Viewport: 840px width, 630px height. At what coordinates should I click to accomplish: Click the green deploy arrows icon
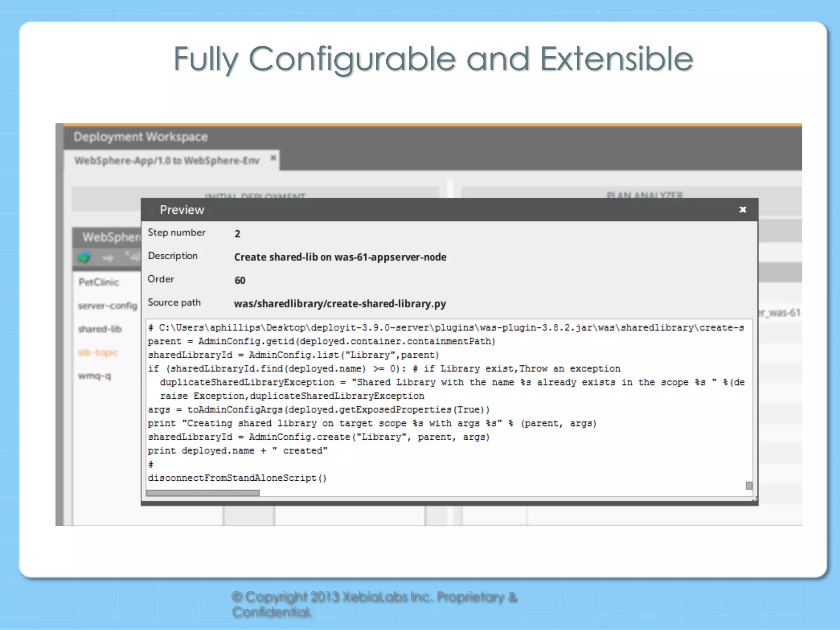(x=84, y=258)
